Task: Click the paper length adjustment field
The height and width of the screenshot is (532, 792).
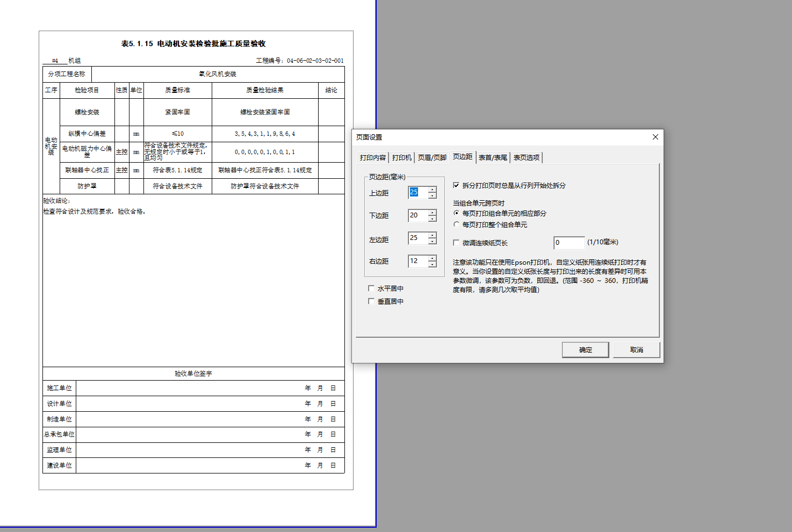Action: pyautogui.click(x=568, y=243)
